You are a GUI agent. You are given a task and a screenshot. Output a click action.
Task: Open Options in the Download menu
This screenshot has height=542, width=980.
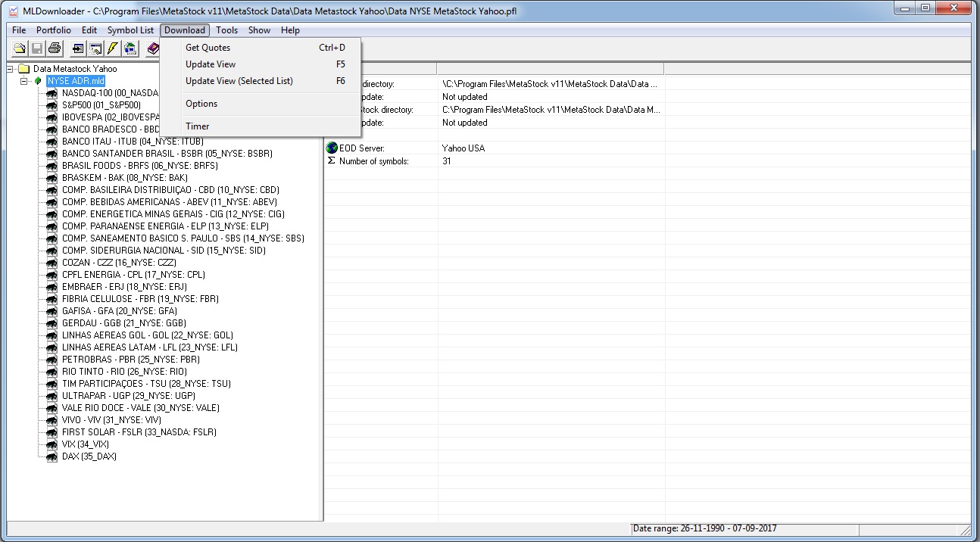click(x=201, y=104)
